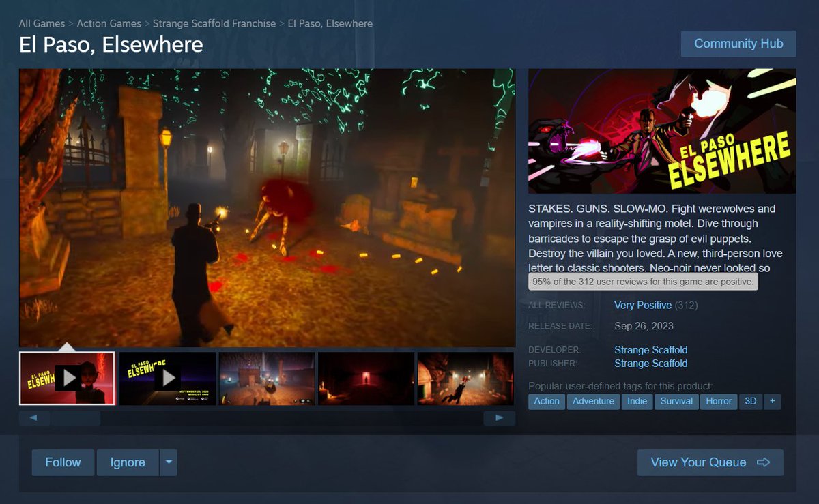Viewport: 819px width, 504px height.
Task: Click the Ignore button
Action: click(x=128, y=462)
